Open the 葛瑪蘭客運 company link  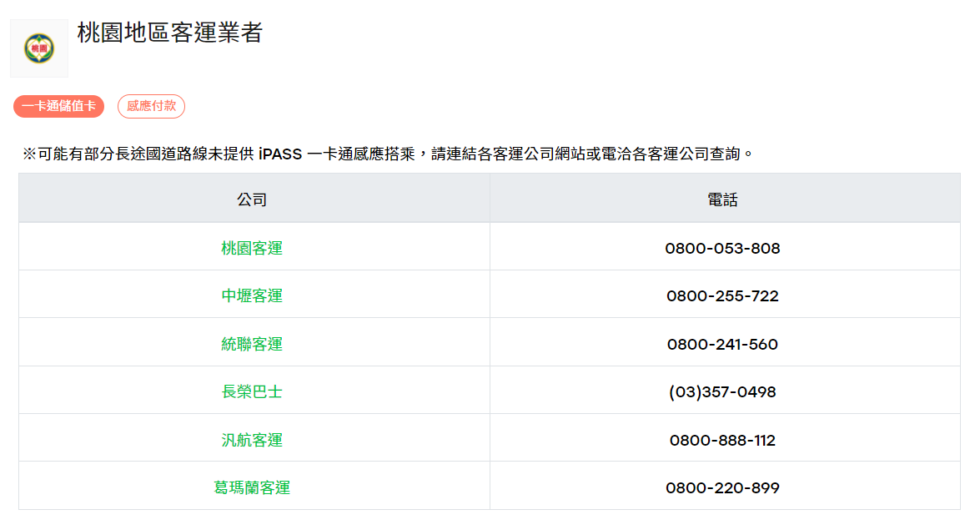pyautogui.click(x=252, y=487)
